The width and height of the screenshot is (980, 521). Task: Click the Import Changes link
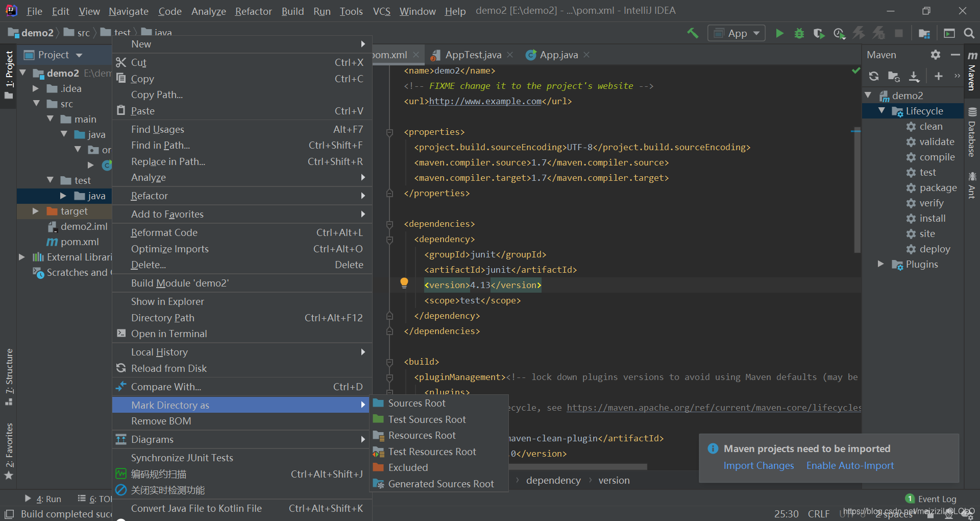point(758,465)
